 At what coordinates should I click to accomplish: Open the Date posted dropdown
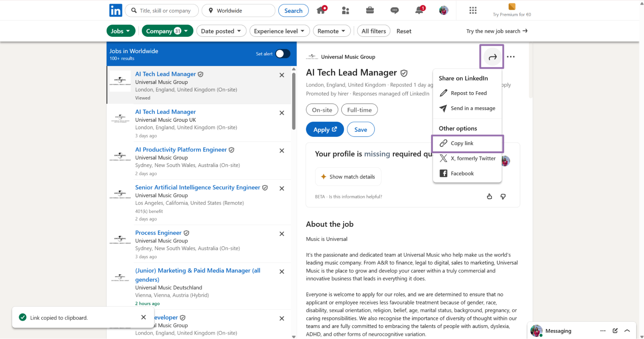coord(221,31)
